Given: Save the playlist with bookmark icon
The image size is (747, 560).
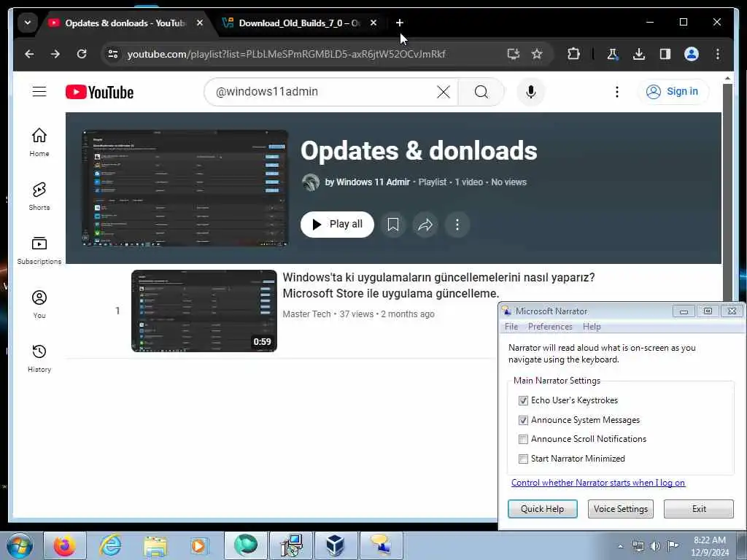Looking at the screenshot, I should (393, 225).
